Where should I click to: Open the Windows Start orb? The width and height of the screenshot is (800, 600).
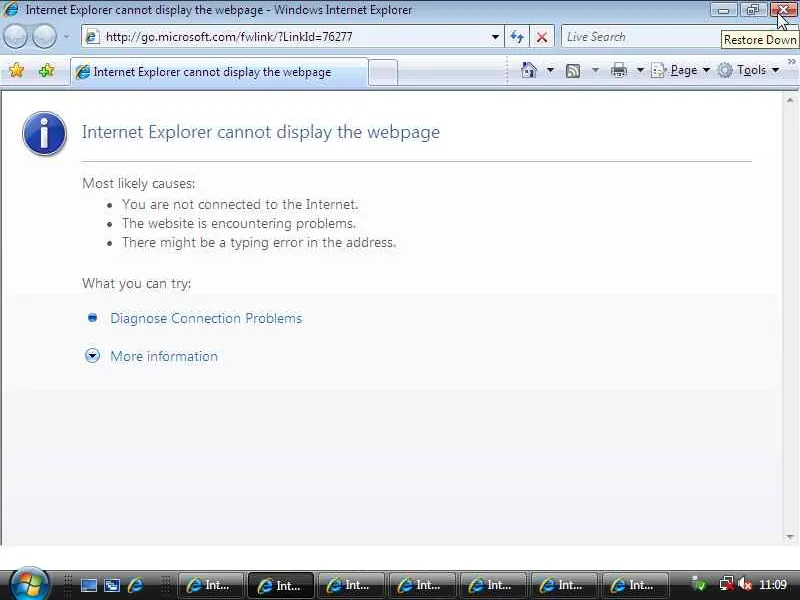pyautogui.click(x=29, y=584)
